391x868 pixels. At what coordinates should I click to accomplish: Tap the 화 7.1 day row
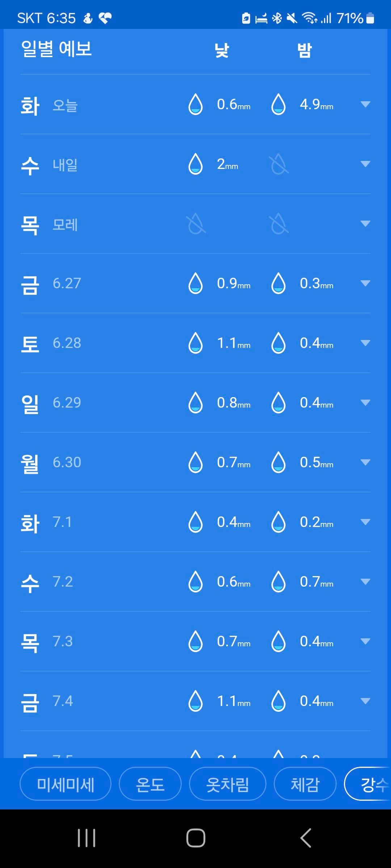(x=195, y=522)
